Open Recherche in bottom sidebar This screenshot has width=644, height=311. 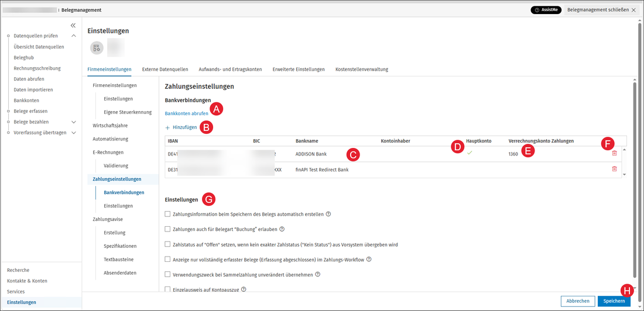[x=18, y=270]
